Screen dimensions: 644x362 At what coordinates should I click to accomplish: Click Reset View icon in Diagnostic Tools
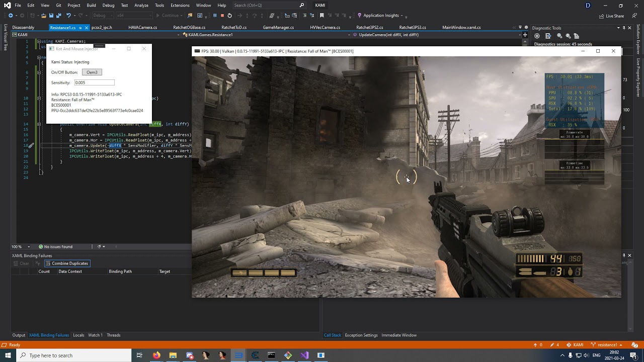577,36
